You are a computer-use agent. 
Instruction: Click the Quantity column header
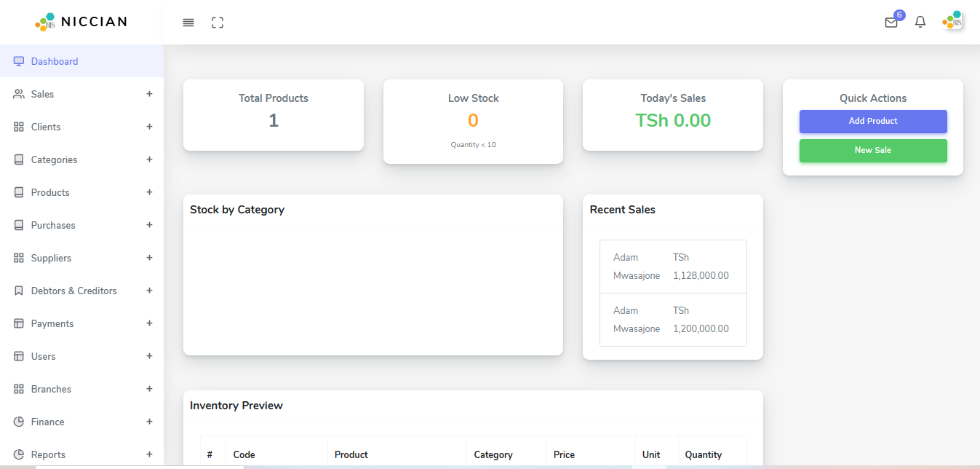[703, 454]
